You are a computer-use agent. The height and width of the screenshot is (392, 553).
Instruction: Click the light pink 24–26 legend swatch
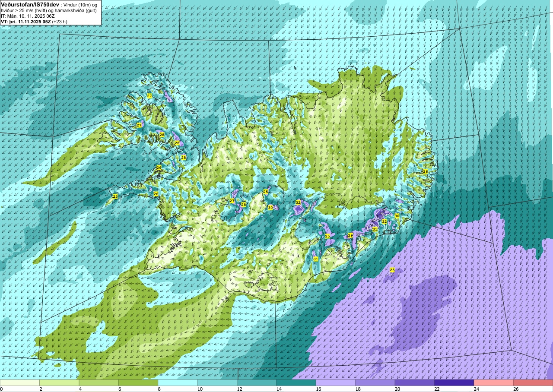tap(494, 383)
